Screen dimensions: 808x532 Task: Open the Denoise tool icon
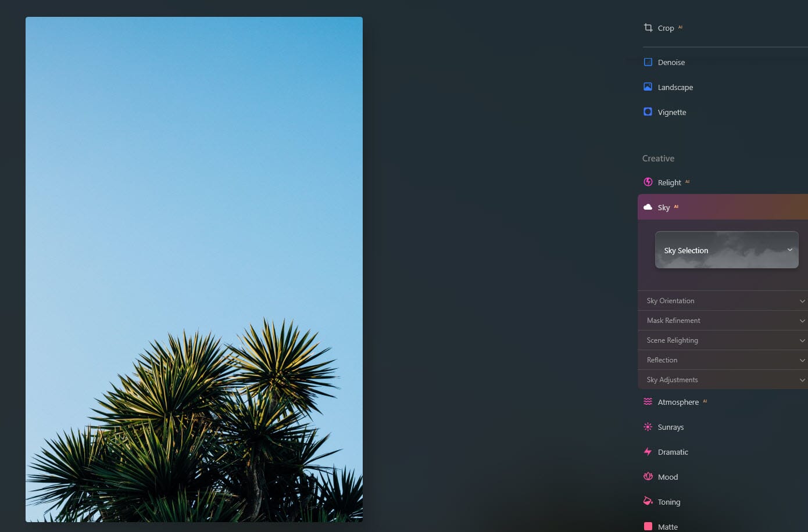pos(648,62)
